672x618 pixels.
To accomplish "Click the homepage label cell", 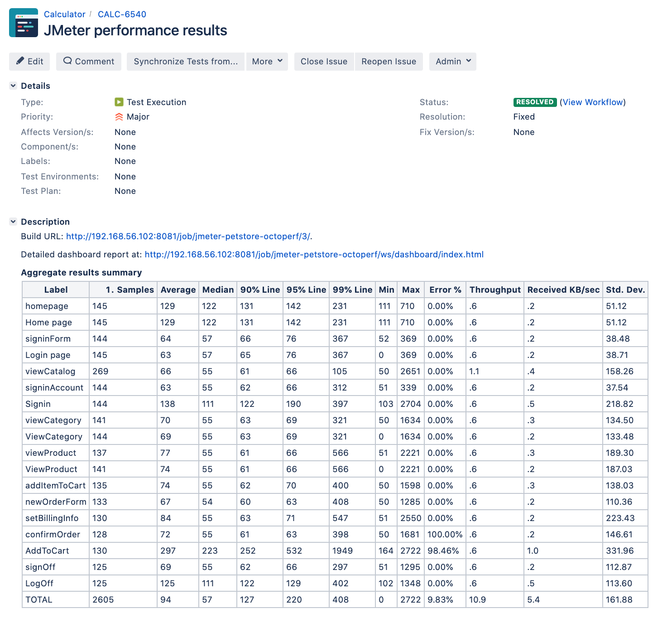I will (x=56, y=306).
